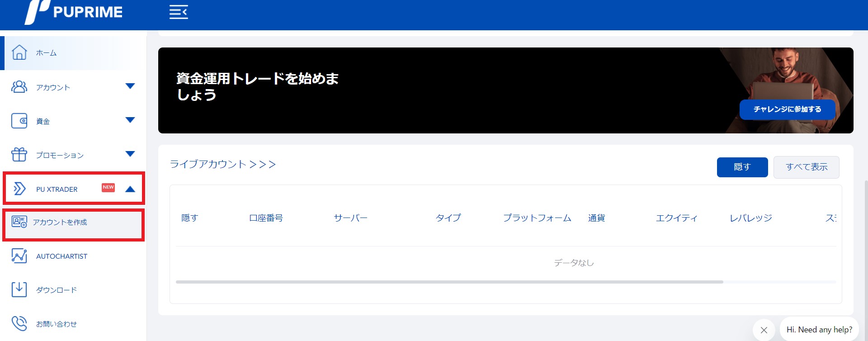
Task: Click the contact phone icon
Action: click(x=19, y=323)
